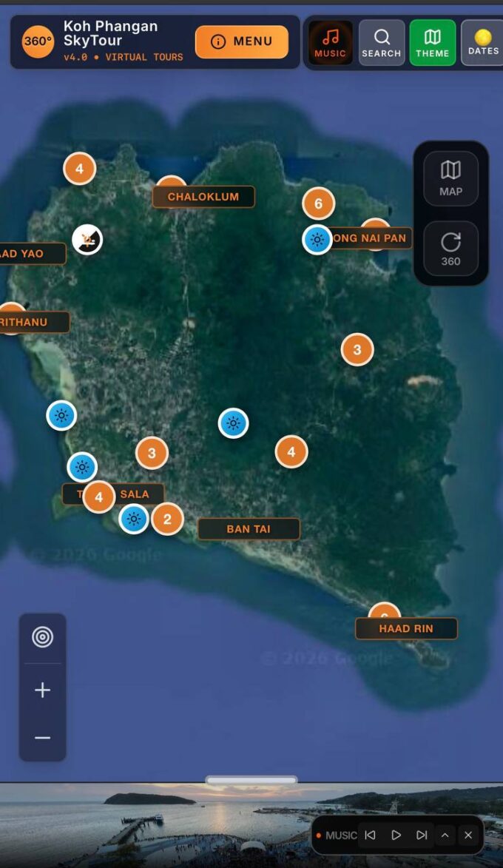Select the BAN TAI location label

pyautogui.click(x=249, y=528)
